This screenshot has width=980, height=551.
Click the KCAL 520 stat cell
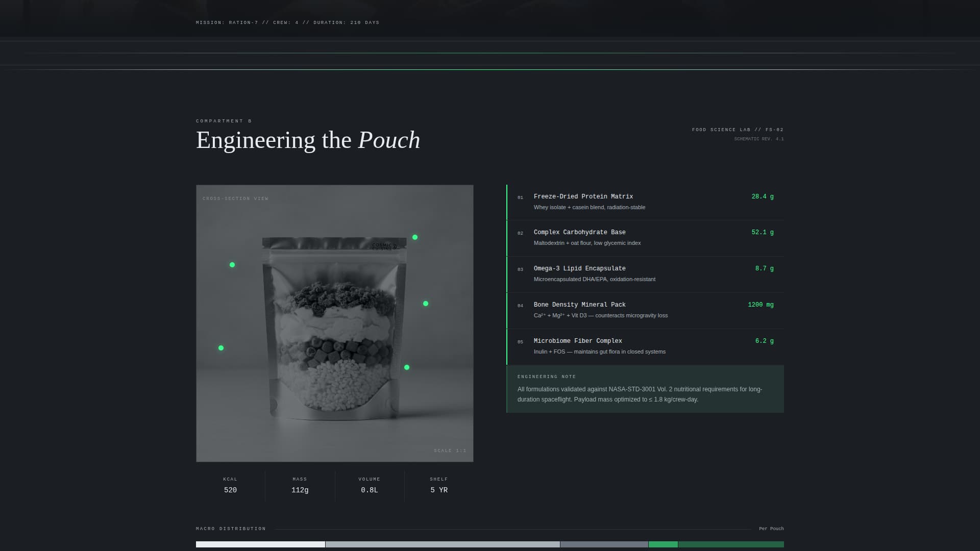point(230,486)
